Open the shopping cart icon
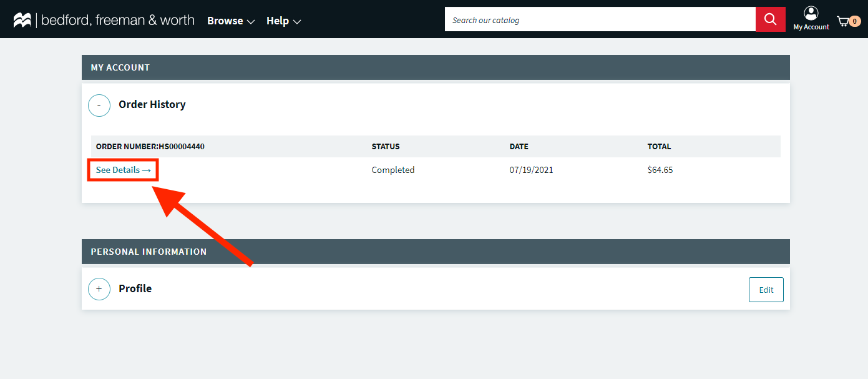This screenshot has height=379, width=868. [x=843, y=21]
